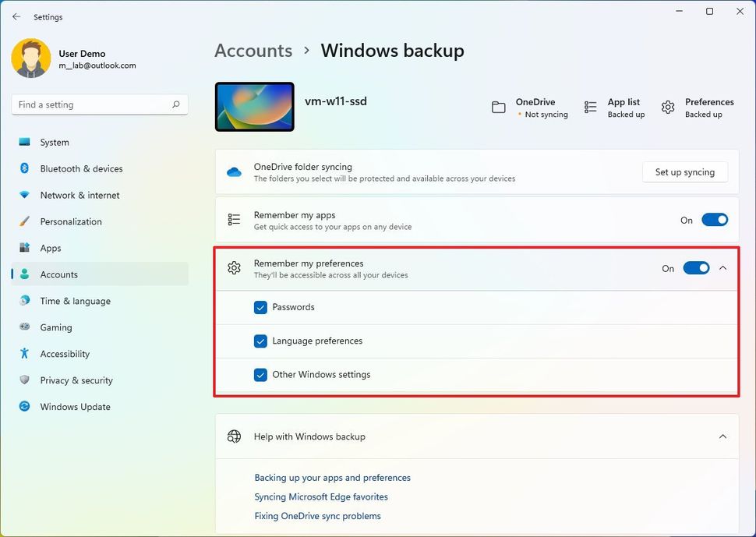Screen dimensions: 756x537
Task: Click the Preferences gear status icon
Action: (x=668, y=108)
